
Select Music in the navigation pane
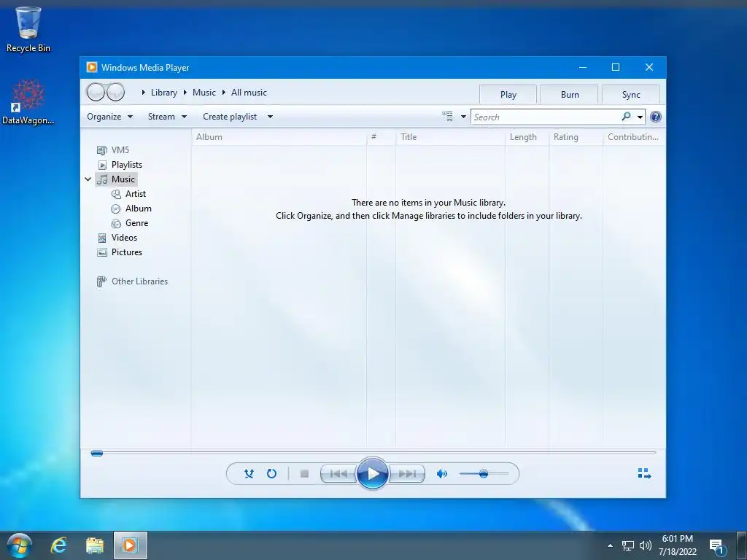116,179
